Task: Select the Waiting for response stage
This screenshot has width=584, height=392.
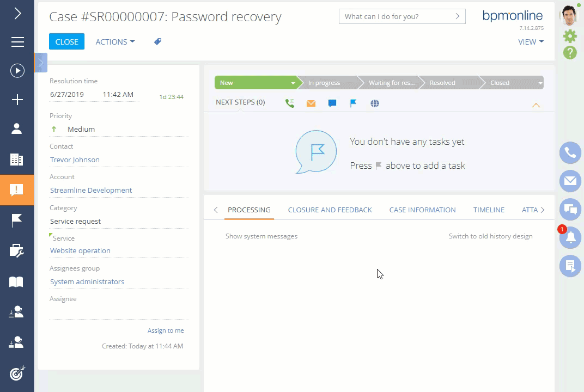Action: (x=392, y=83)
